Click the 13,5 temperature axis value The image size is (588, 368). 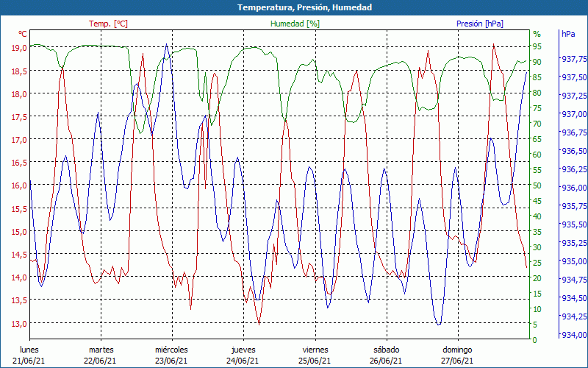20,300
